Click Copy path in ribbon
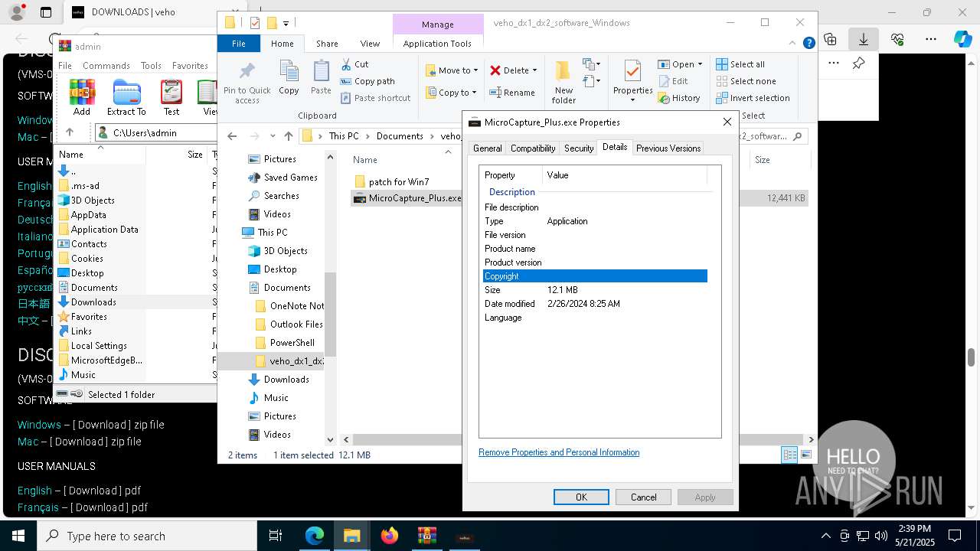 (x=367, y=81)
